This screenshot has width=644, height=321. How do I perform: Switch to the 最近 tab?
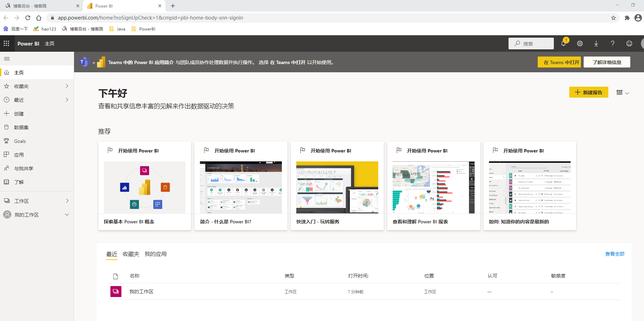[112, 254]
